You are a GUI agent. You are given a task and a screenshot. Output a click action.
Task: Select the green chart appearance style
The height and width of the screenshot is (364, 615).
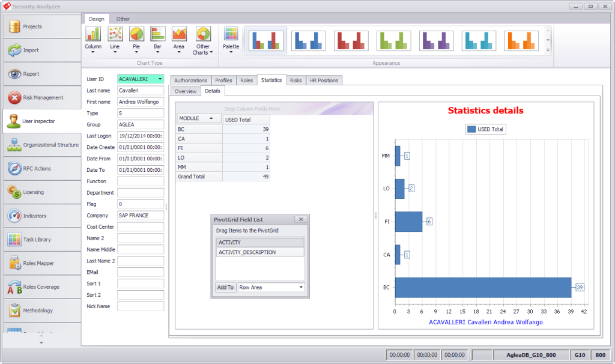(x=393, y=40)
